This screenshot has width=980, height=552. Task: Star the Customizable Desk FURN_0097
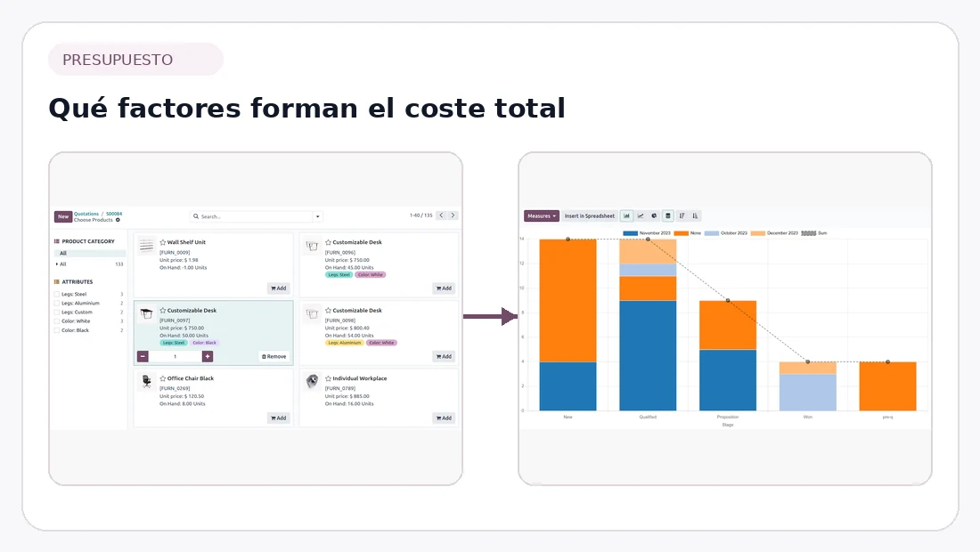[162, 311]
